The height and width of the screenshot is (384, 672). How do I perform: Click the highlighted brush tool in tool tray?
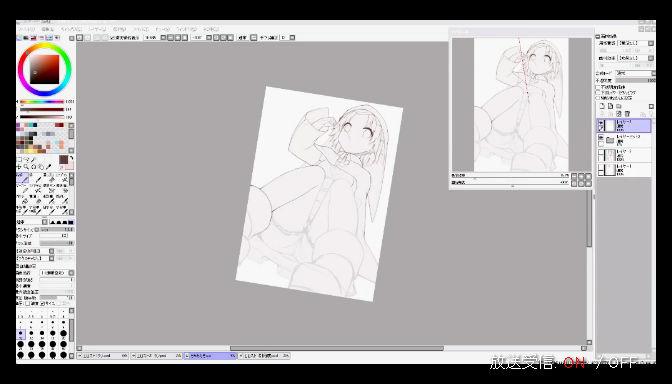[22, 178]
